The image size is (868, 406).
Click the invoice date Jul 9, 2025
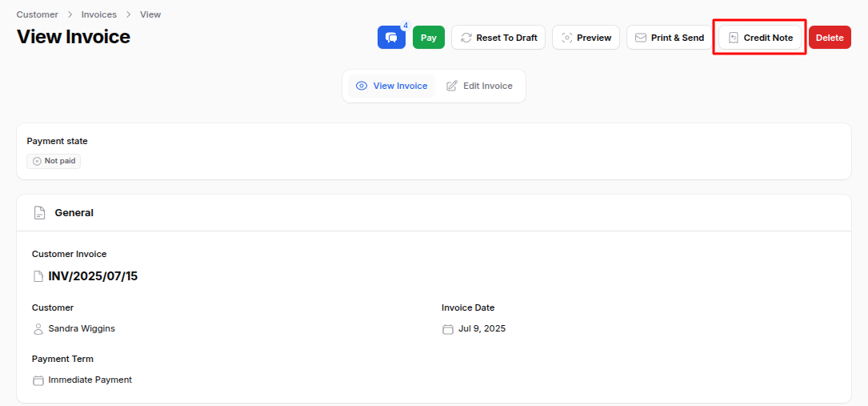tap(482, 328)
